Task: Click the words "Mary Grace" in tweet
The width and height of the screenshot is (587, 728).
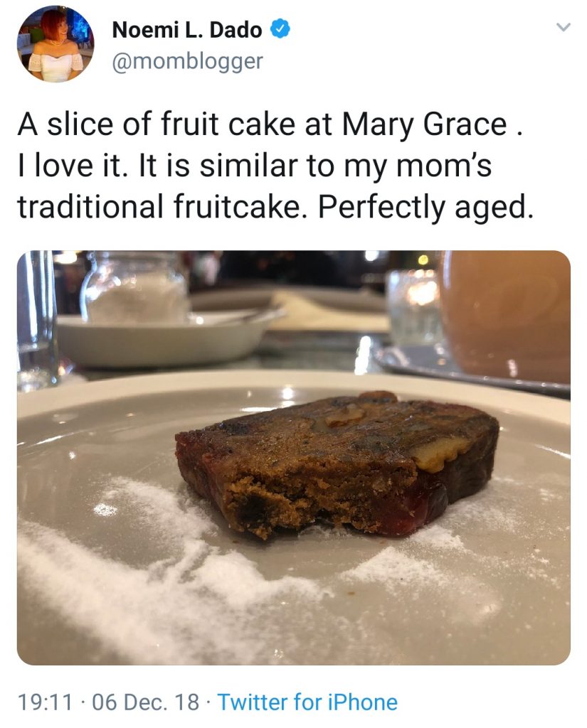Action: tap(424, 125)
